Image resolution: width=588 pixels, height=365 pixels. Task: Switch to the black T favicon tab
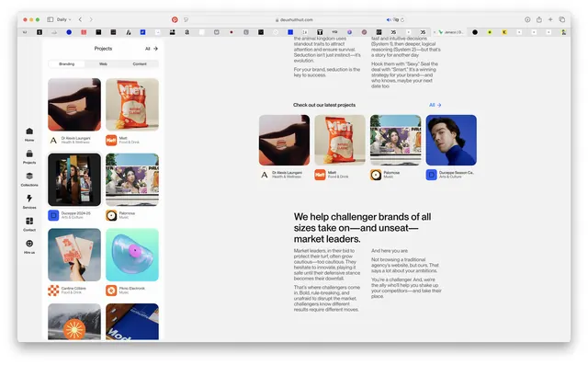(x=320, y=32)
